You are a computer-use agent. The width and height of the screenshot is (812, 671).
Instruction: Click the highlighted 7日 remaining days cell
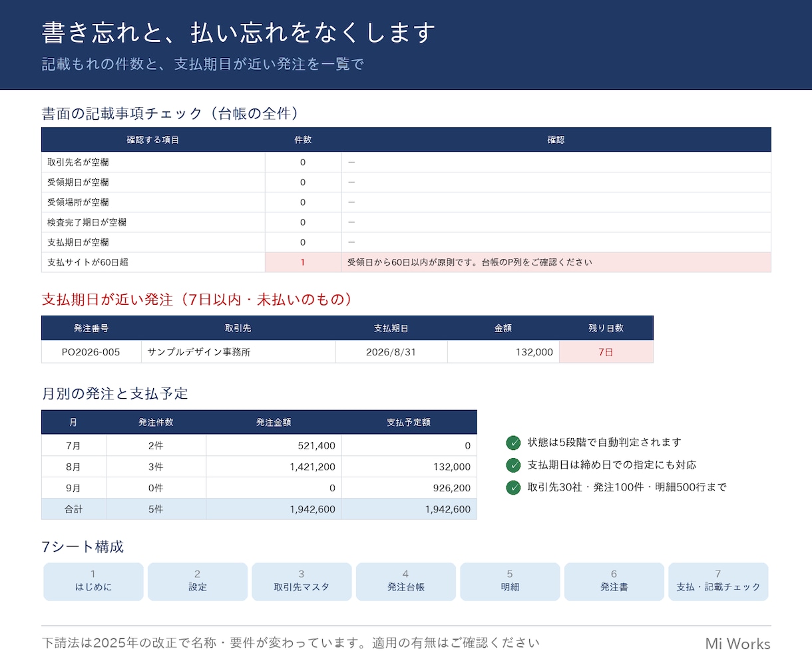pos(606,352)
